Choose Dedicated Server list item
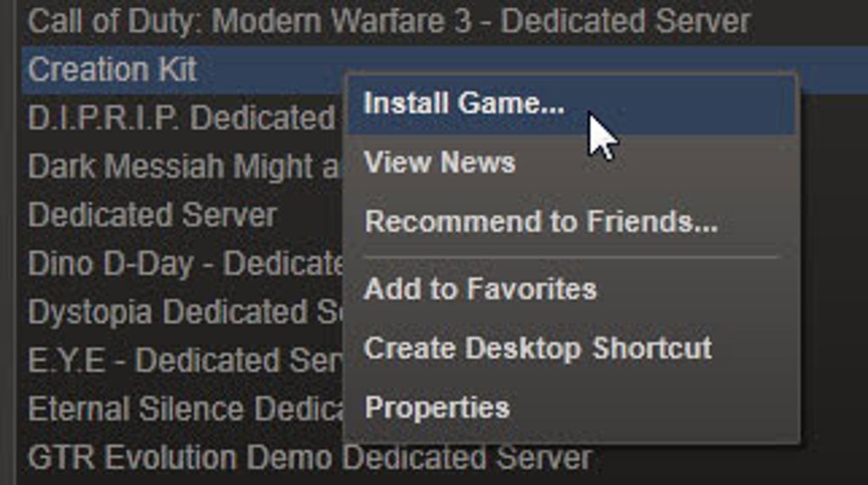The width and height of the screenshot is (868, 485). (153, 214)
